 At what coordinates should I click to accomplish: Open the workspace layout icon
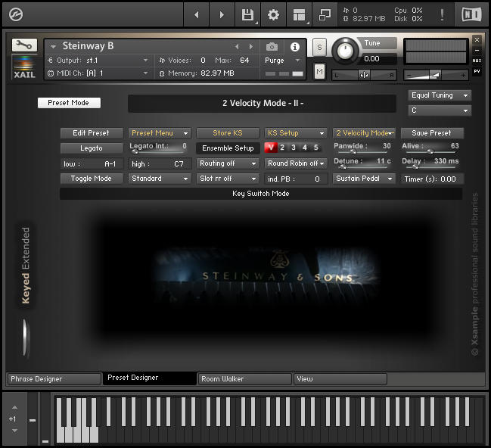(x=299, y=14)
